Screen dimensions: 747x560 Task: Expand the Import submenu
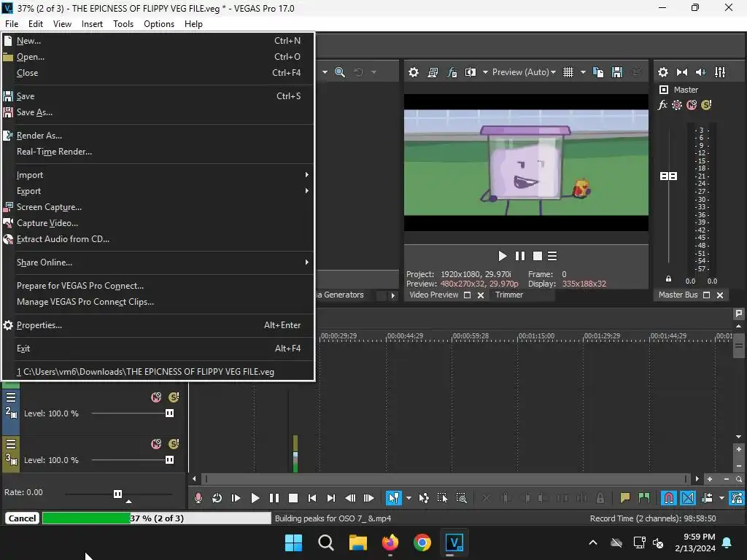point(158,175)
